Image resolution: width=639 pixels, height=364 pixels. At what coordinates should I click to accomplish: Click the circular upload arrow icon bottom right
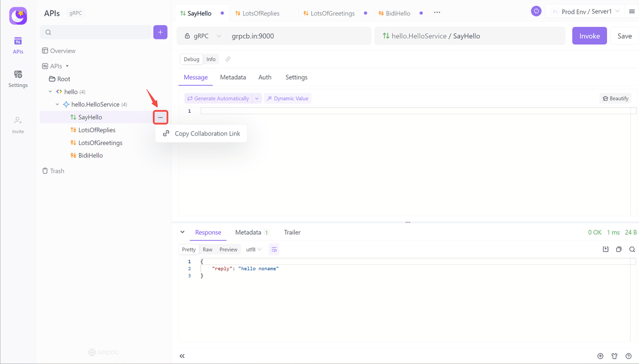click(x=601, y=356)
